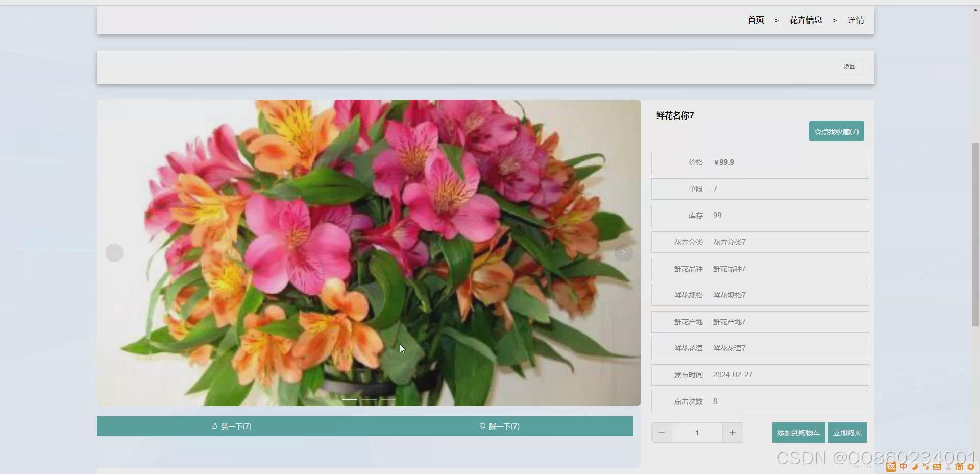The image size is (980, 474).
Task: Click the IME settings gear icon
Action: (x=971, y=466)
